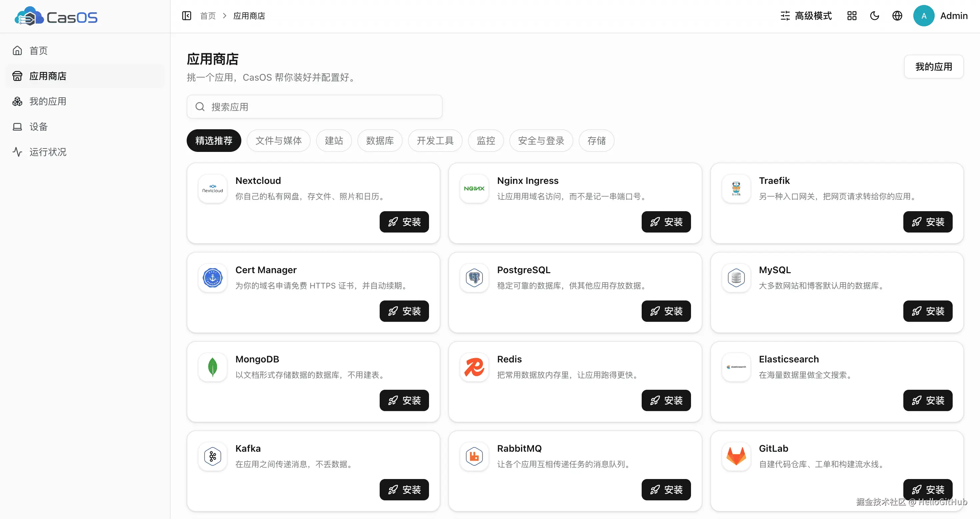Click the Admin username label

point(954,16)
